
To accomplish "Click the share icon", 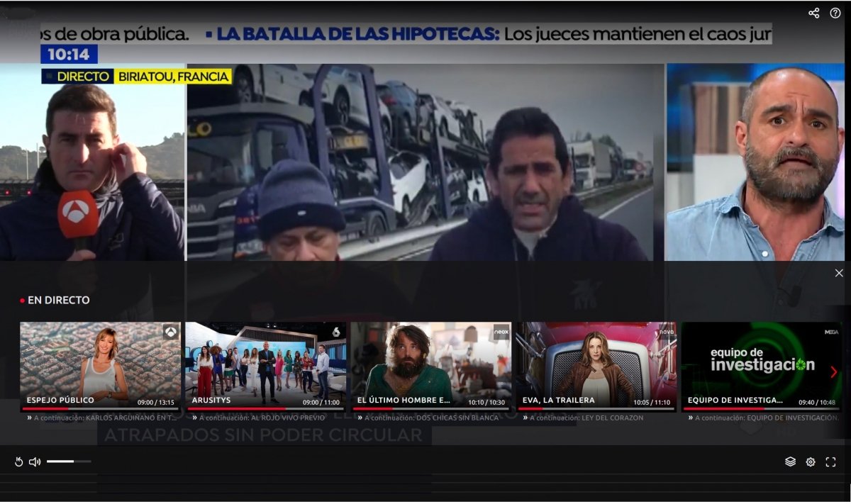I will (813, 13).
